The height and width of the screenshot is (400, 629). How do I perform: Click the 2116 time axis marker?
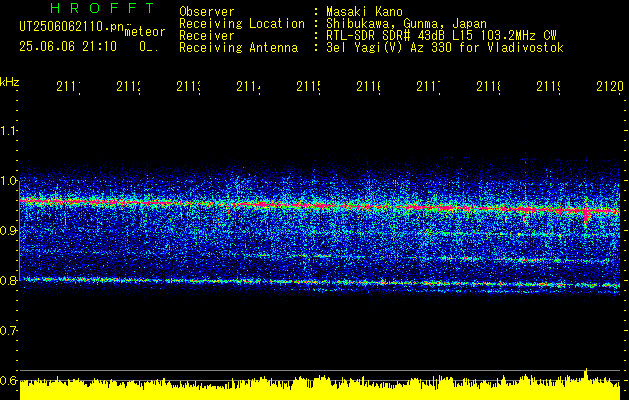368,86
